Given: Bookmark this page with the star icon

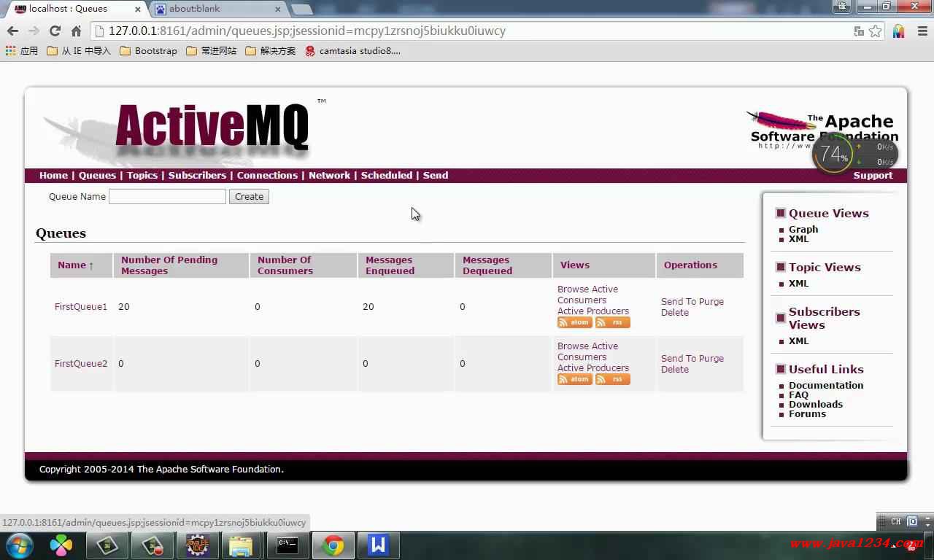Looking at the screenshot, I should [x=875, y=31].
